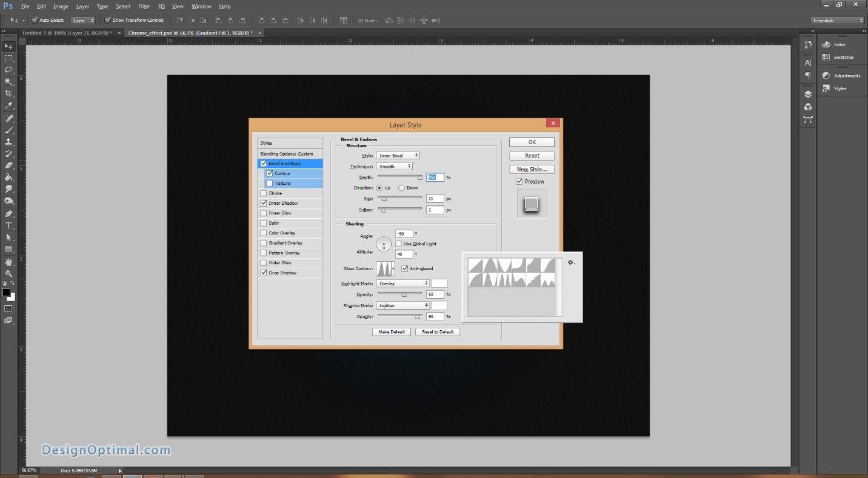Select the Healing Brush tool
The height and width of the screenshot is (478, 868).
(x=8, y=118)
